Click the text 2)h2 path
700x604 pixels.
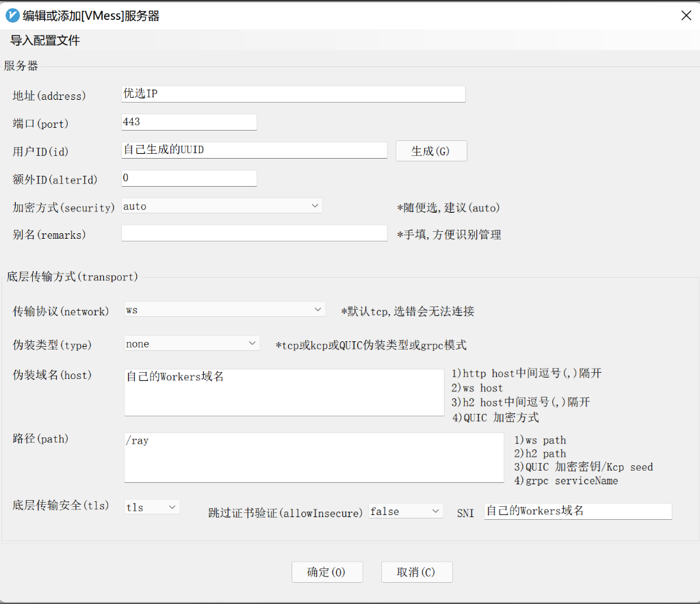coord(540,454)
